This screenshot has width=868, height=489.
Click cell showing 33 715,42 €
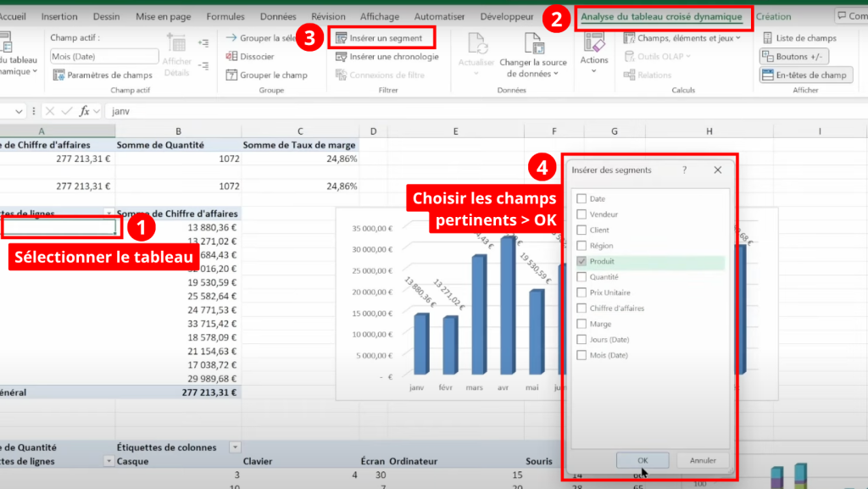tap(178, 324)
